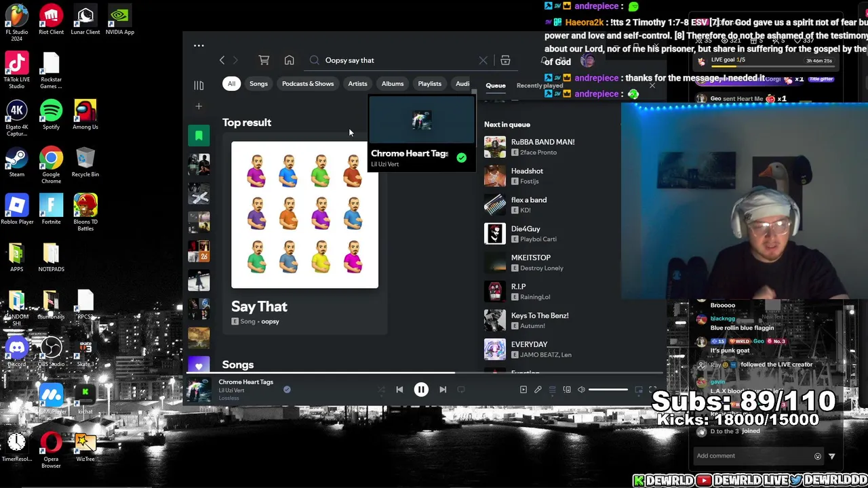The height and width of the screenshot is (488, 868).
Task: Open TikTok LIVE Studio shortcut
Action: point(17,70)
